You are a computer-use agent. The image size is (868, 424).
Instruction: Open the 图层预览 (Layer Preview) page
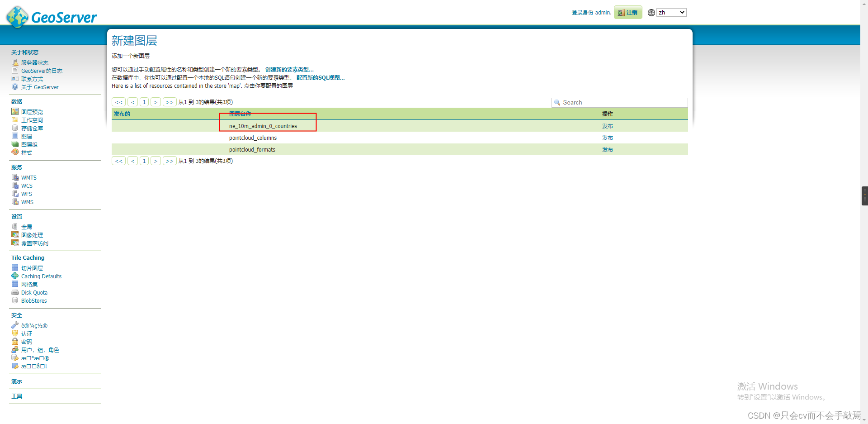32,111
